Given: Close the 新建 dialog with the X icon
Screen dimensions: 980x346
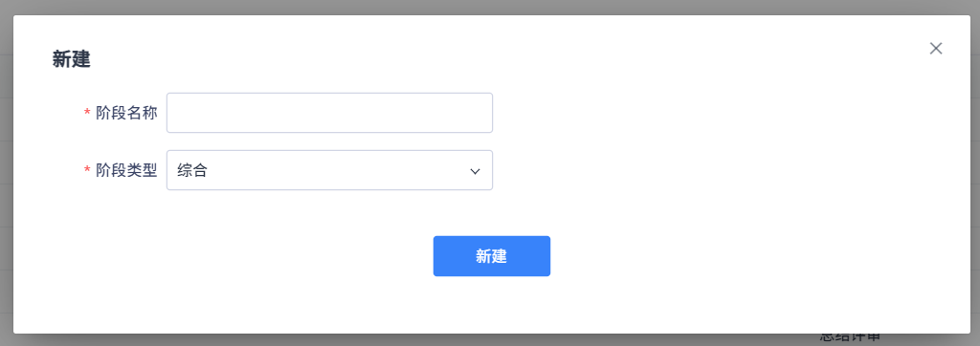Looking at the screenshot, I should point(935,49).
